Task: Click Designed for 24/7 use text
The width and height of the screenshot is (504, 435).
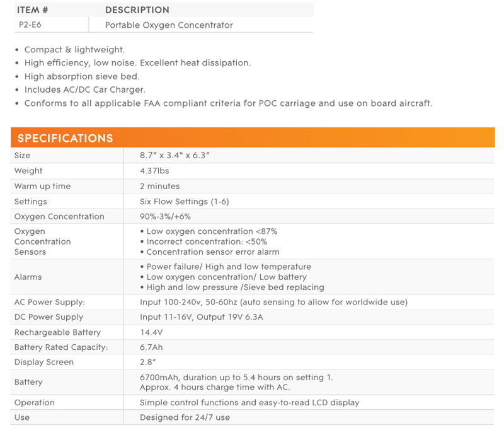Action: pos(185,417)
